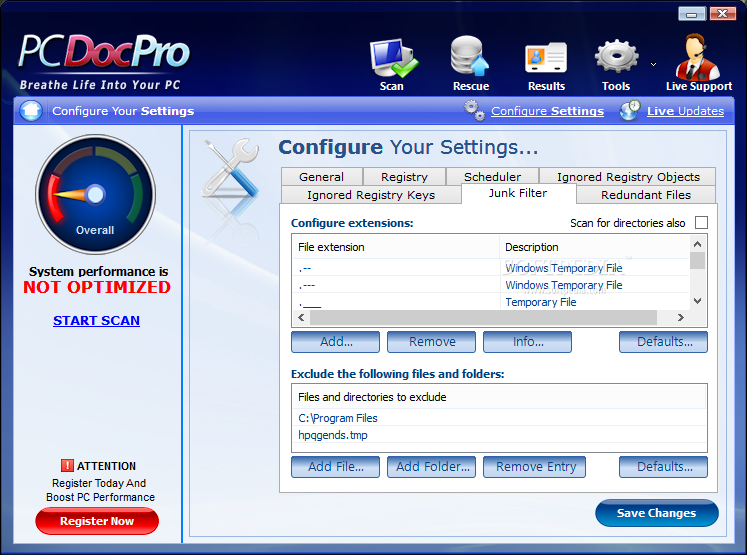Minimize the PC Doc Pro window

692,14
